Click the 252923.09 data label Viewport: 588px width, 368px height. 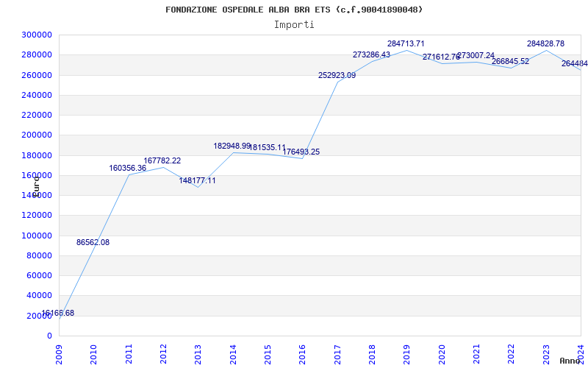(x=337, y=75)
